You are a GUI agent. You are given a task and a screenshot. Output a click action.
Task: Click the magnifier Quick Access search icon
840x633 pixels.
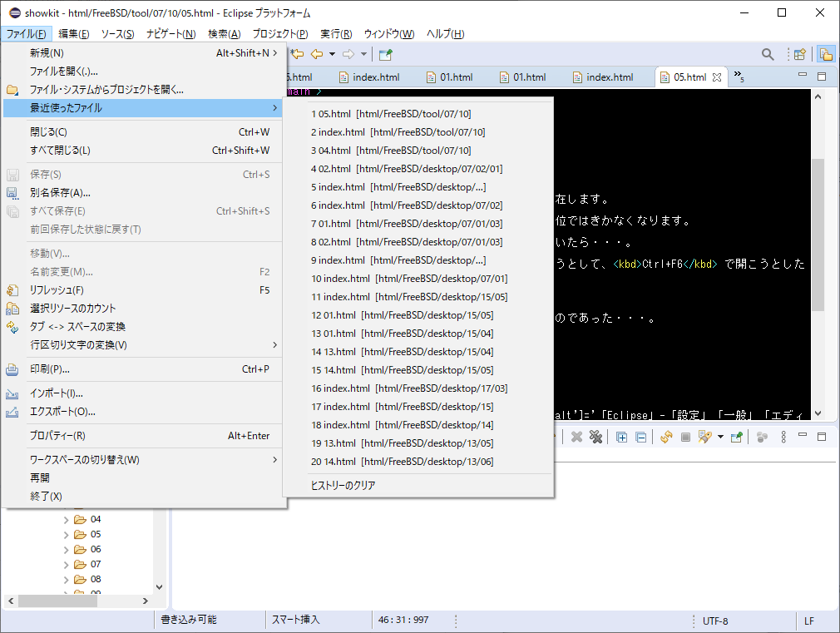click(x=768, y=54)
